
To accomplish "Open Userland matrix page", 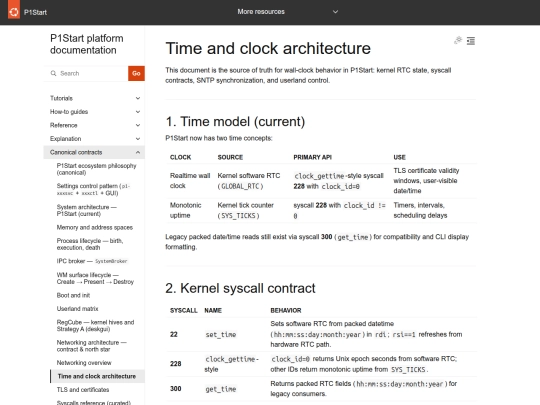I will coord(77,309).
